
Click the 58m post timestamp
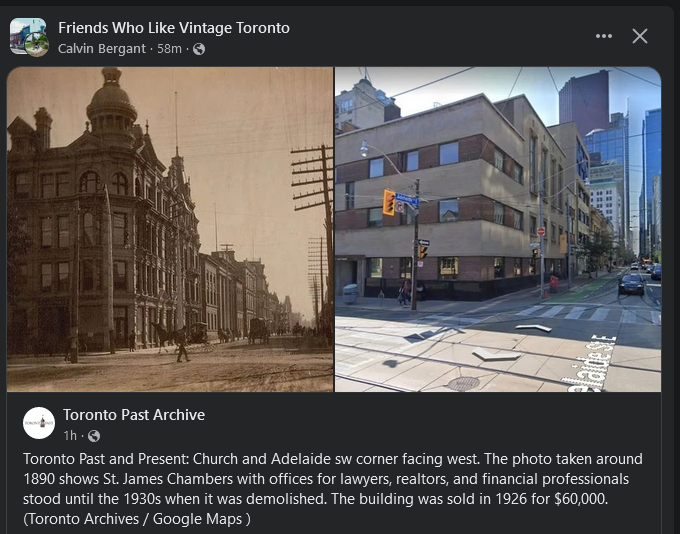(x=169, y=49)
